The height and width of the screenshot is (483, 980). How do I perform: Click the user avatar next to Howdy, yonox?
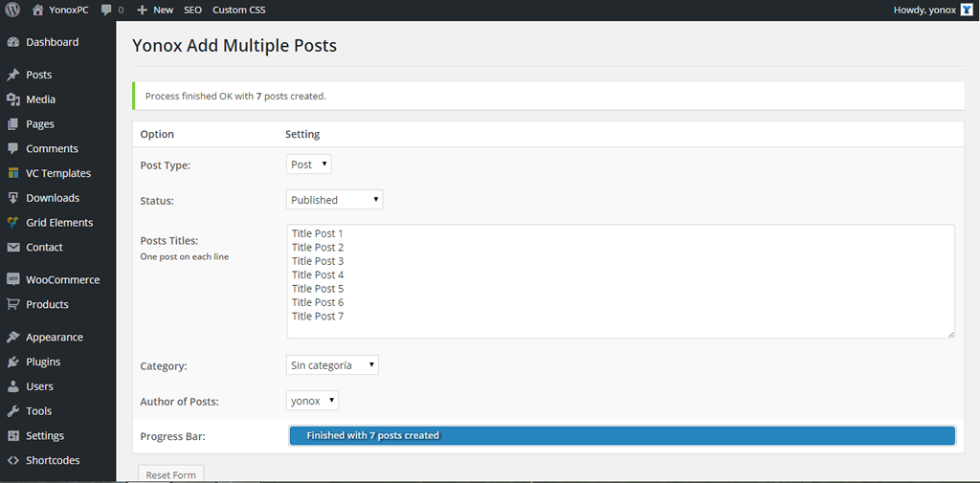[x=967, y=10]
